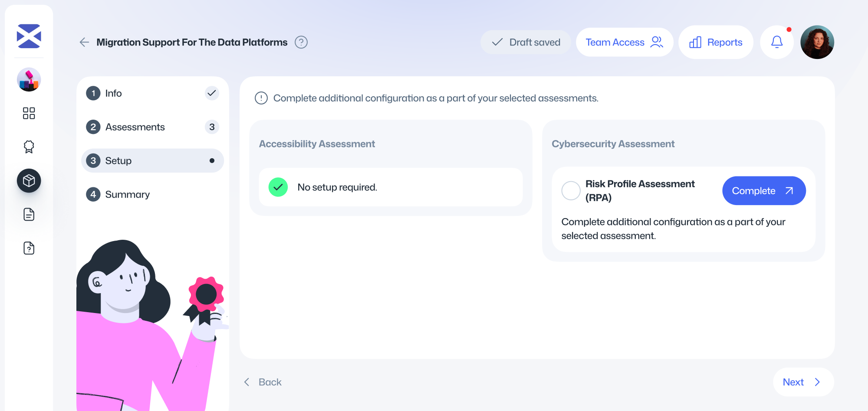The width and height of the screenshot is (868, 411).
Task: Click the app logo in sidebar
Action: click(29, 36)
